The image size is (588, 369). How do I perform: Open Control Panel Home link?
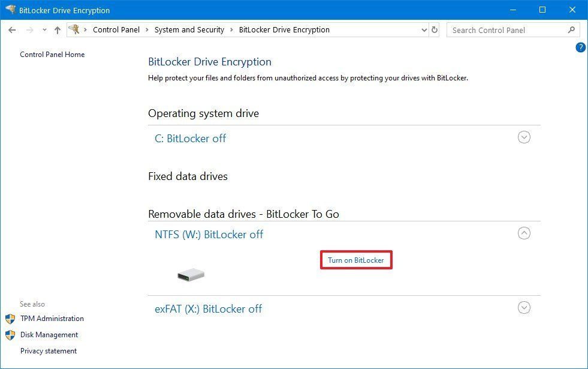[x=52, y=55]
